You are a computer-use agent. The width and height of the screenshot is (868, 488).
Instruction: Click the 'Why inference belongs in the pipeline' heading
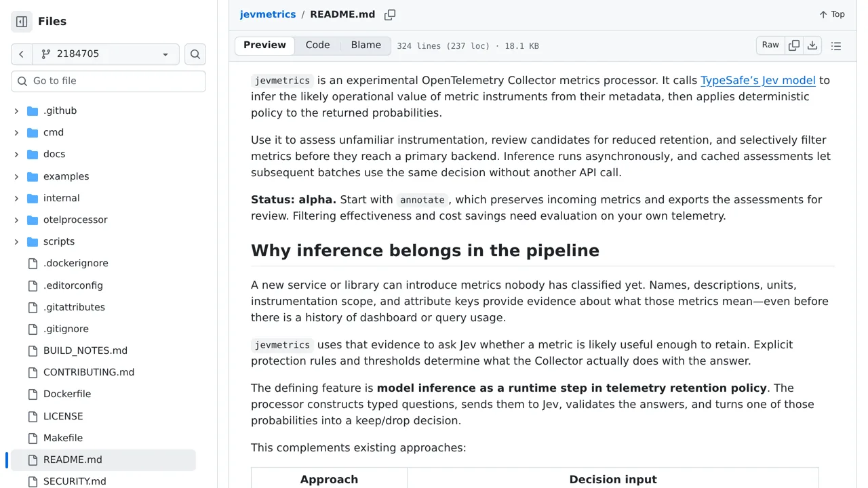[425, 251]
